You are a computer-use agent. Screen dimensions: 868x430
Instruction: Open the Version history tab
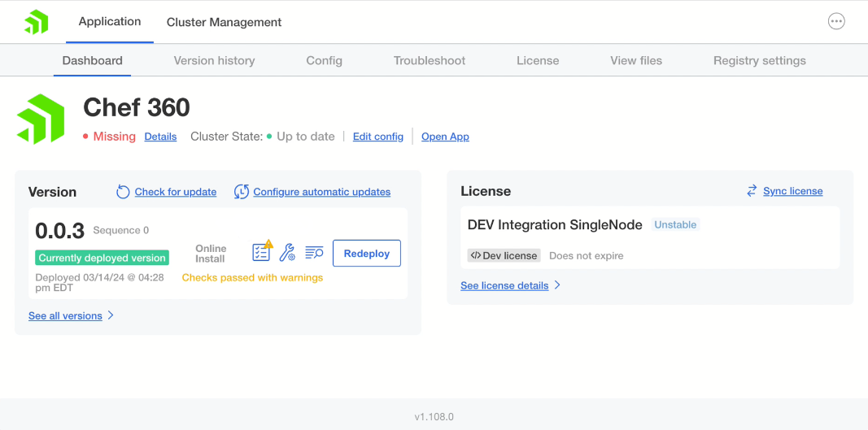click(214, 60)
